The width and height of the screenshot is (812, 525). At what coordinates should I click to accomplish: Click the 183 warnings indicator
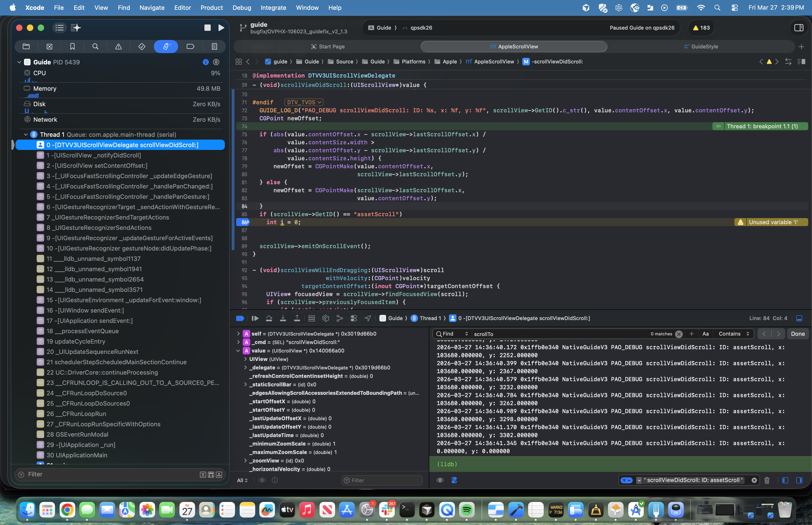pos(701,28)
